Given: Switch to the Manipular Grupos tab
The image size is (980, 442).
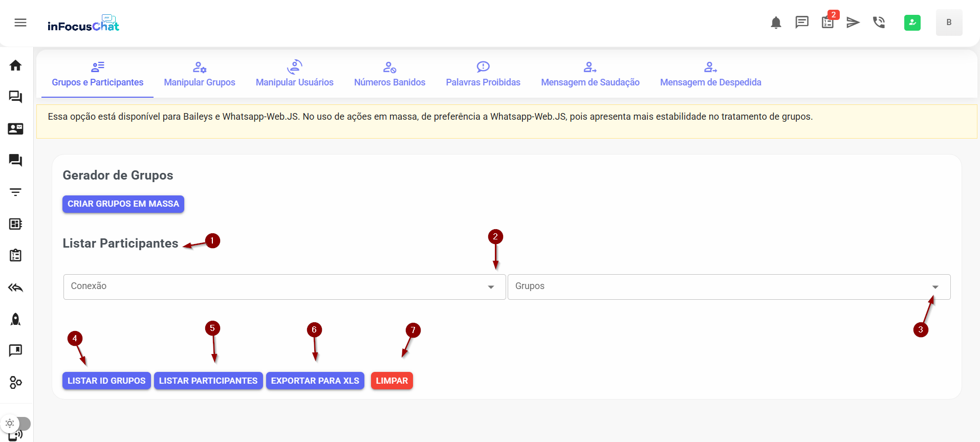Looking at the screenshot, I should click(x=200, y=74).
